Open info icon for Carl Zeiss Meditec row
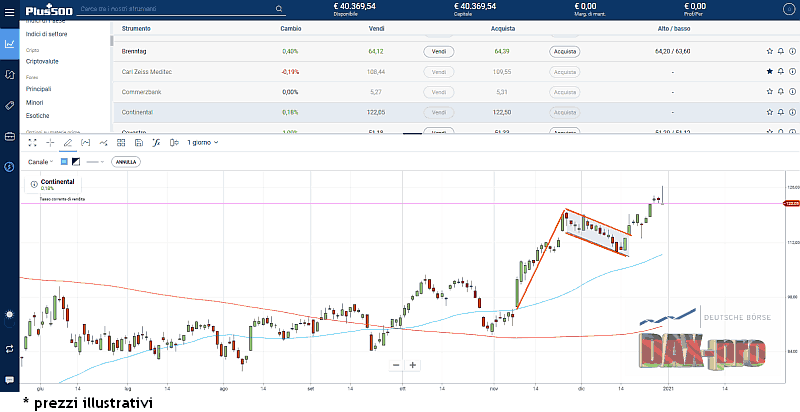Viewport: 800px width, 412px height. (792, 72)
